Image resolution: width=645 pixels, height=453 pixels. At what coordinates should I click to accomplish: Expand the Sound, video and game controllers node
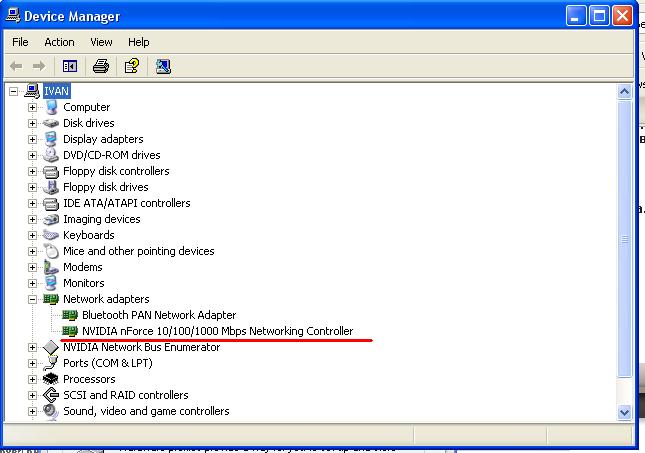pos(32,411)
